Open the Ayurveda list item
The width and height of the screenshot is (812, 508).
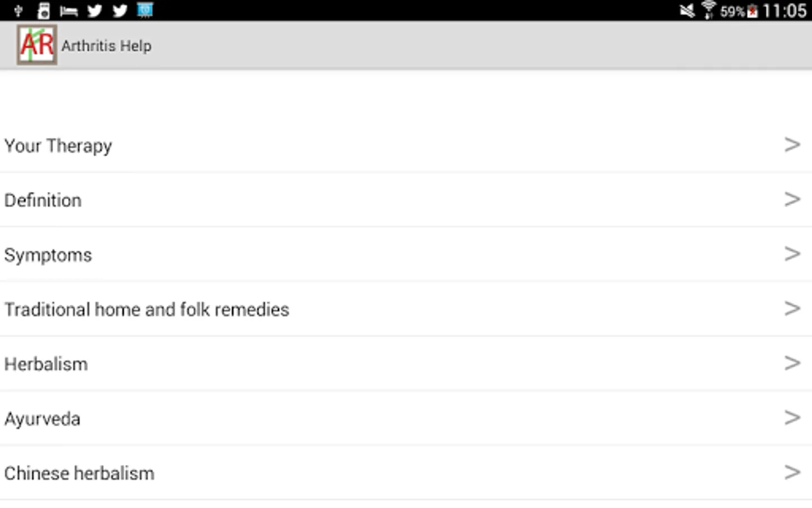42,419
